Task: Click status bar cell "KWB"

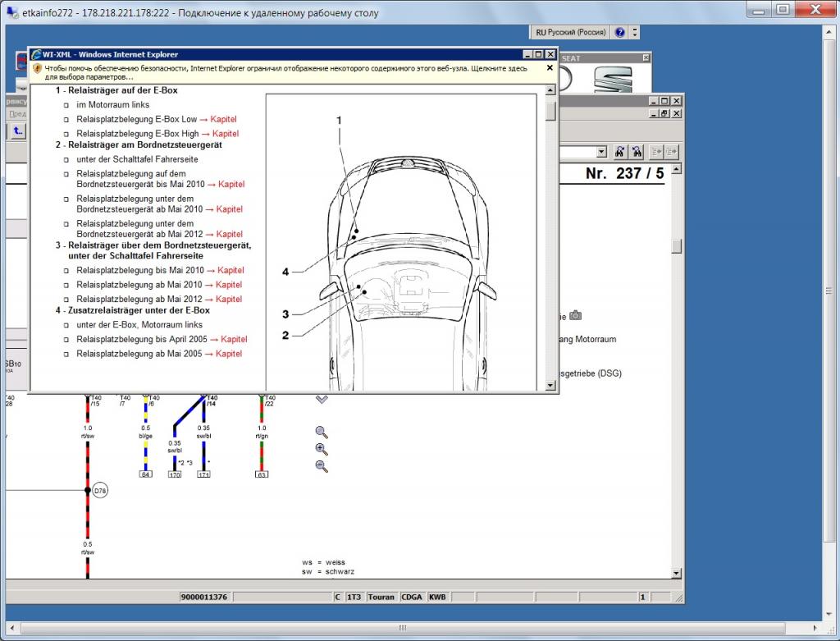Action: point(437,597)
